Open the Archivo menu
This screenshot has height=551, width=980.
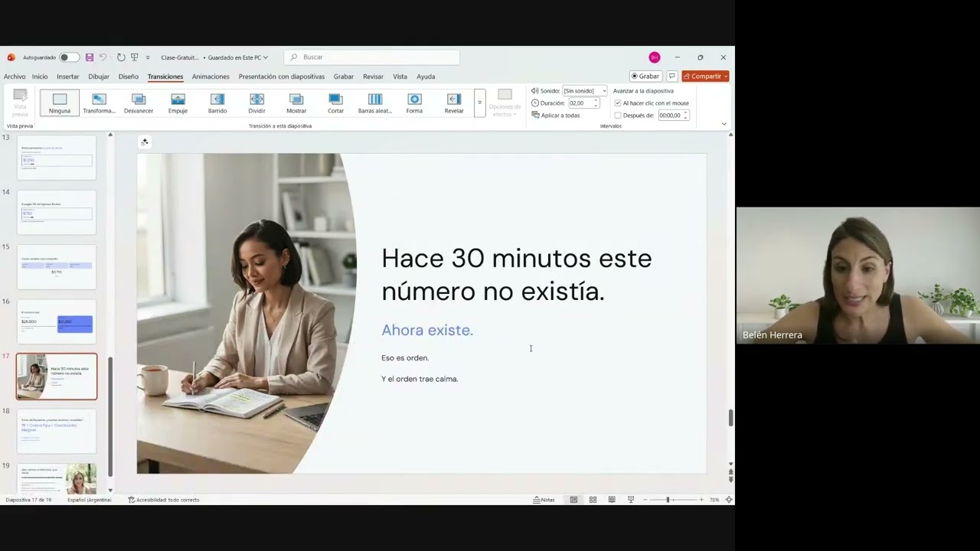[x=15, y=77]
